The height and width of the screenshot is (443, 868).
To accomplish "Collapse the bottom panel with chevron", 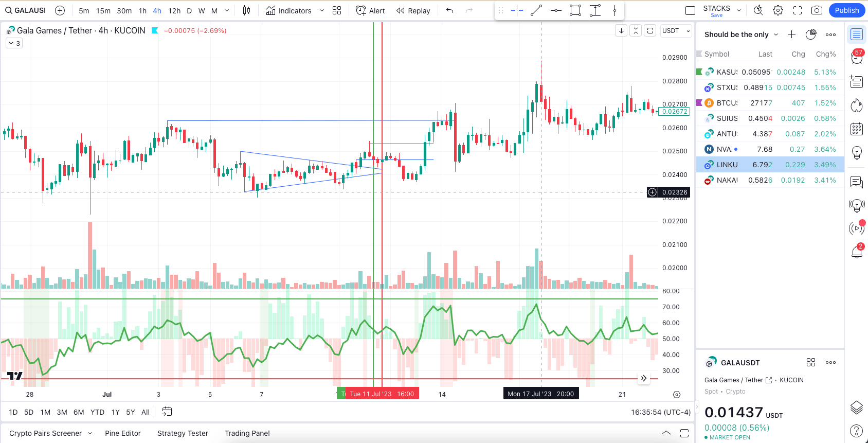I will pos(666,433).
